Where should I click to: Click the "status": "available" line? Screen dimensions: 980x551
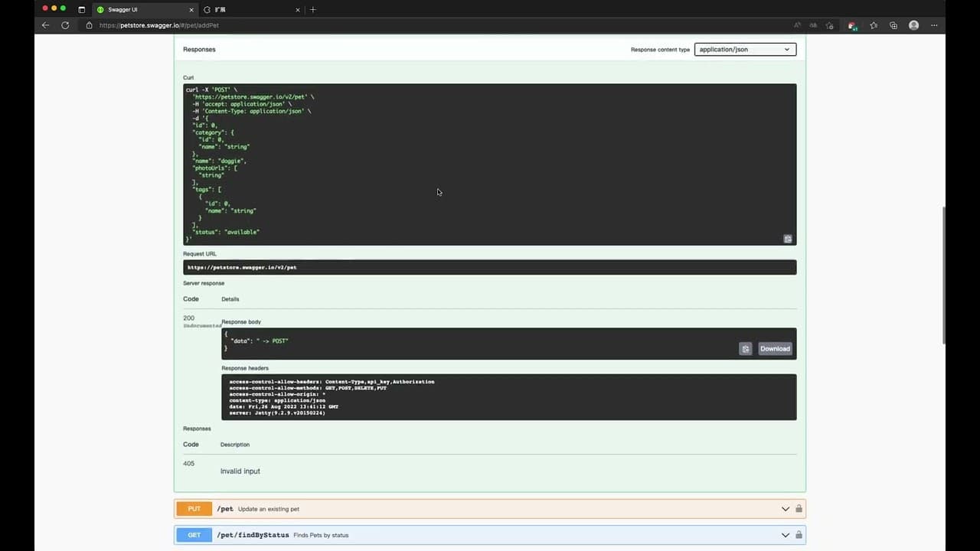(226, 232)
